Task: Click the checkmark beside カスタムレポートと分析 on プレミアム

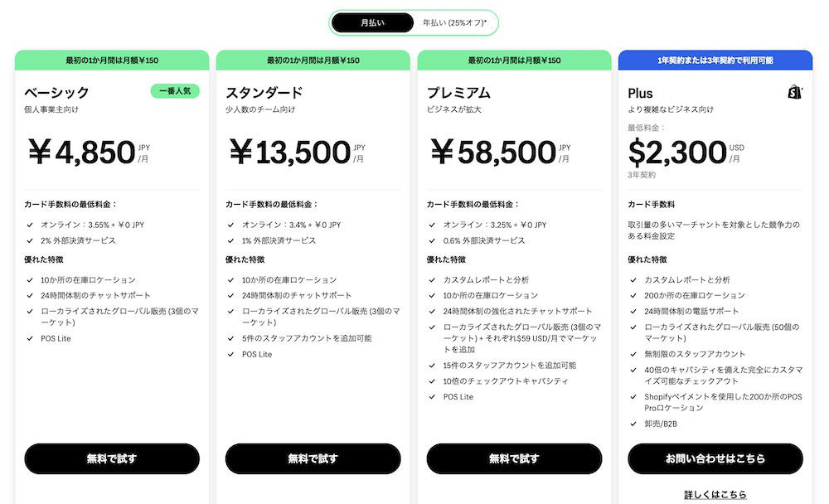Action: point(433,279)
